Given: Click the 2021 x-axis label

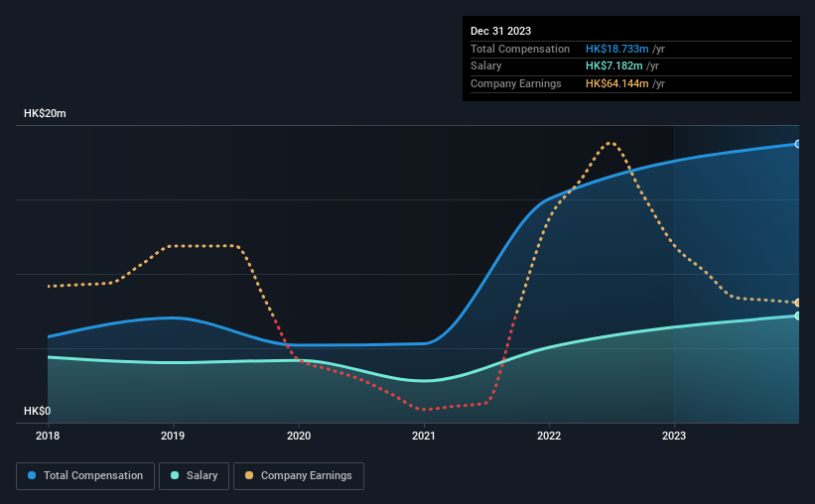Looking at the screenshot, I should pos(424,436).
